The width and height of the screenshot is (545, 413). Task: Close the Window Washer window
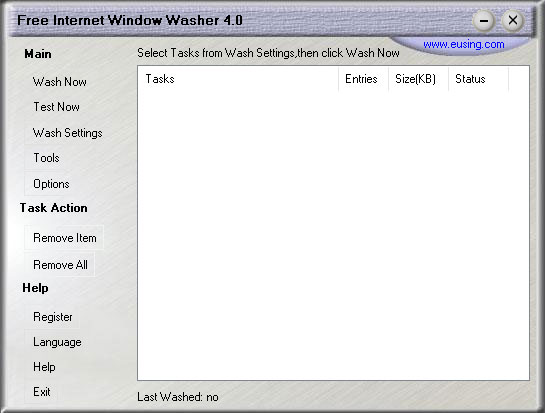[513, 21]
